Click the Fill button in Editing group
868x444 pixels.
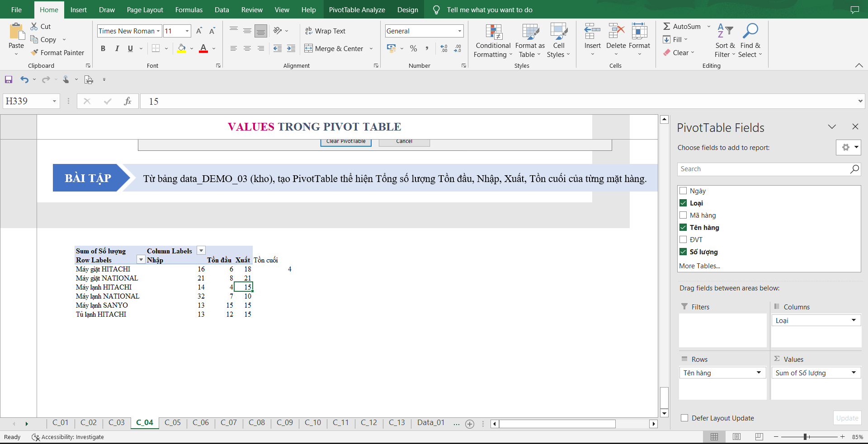675,39
